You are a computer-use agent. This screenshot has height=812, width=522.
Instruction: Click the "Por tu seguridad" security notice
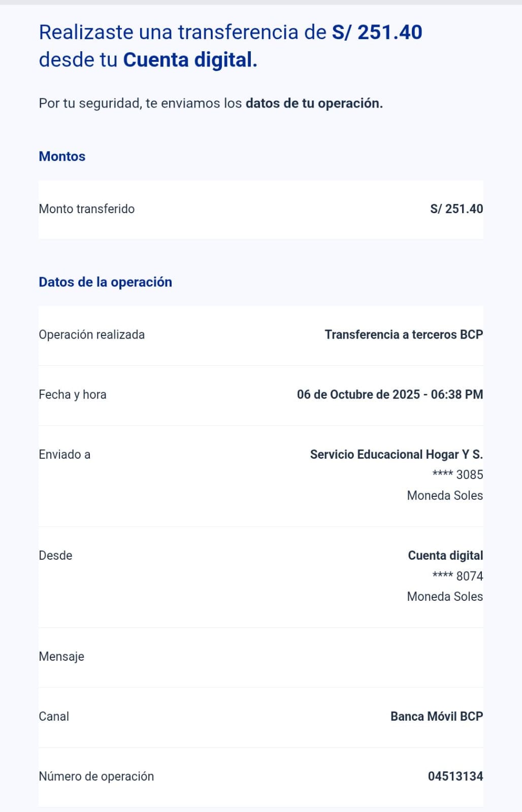(210, 104)
